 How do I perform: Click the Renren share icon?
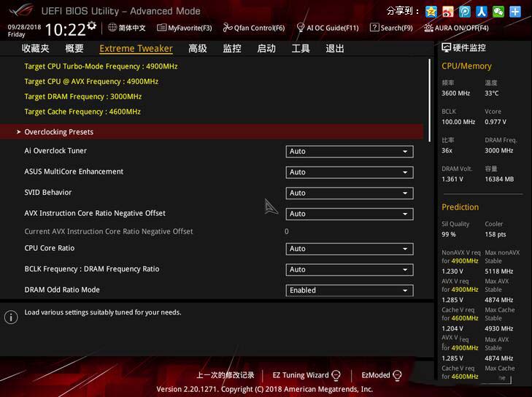click(x=482, y=12)
